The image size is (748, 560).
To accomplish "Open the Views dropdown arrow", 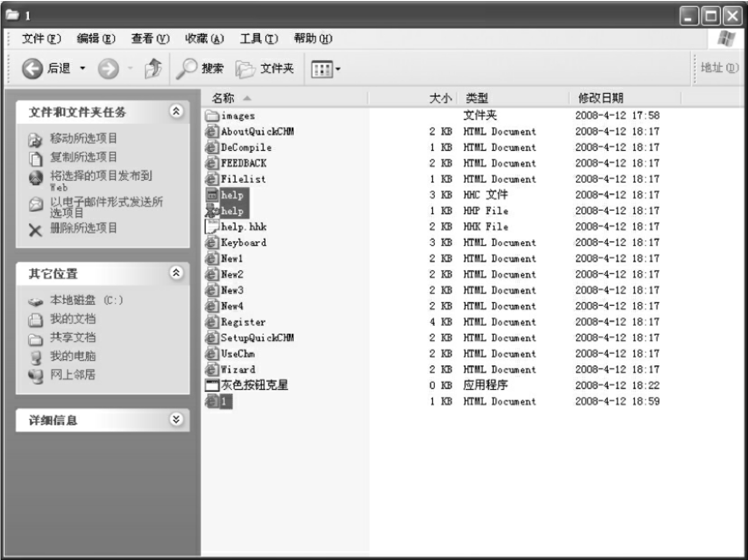I will tap(338, 69).
